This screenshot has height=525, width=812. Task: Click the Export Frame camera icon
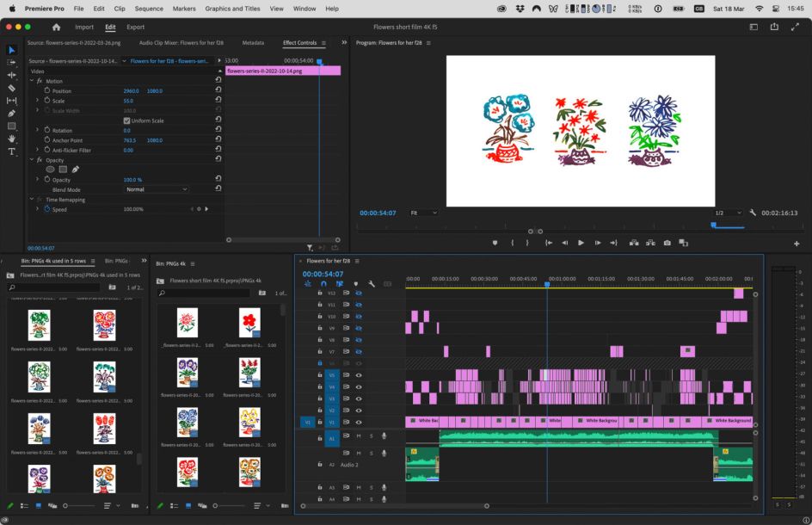[x=667, y=243]
